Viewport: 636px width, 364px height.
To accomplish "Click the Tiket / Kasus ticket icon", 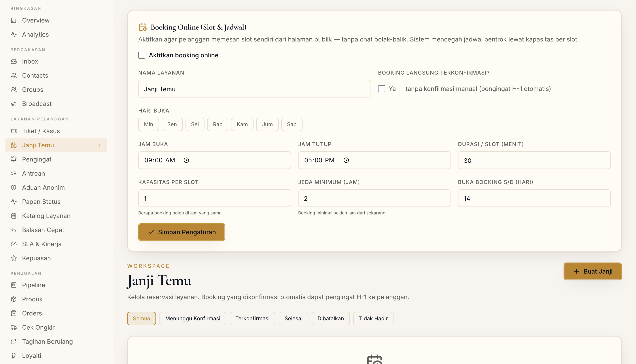I will click(x=14, y=131).
